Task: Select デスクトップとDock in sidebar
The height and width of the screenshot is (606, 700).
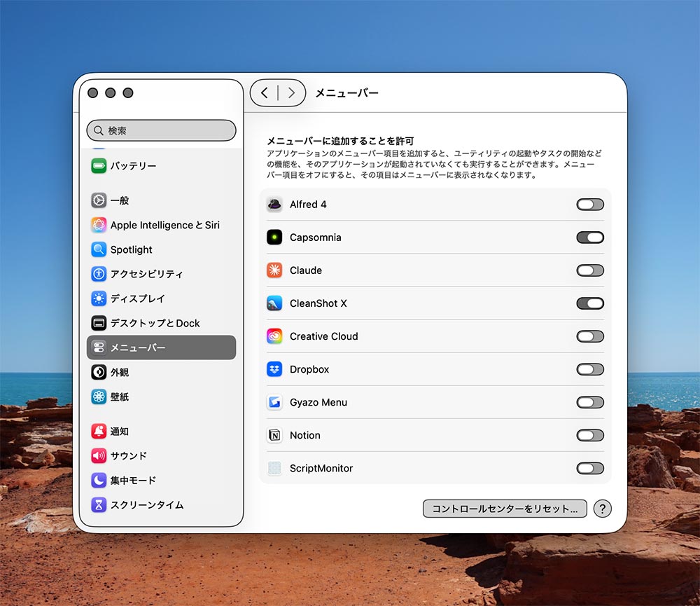Action: tap(161, 323)
